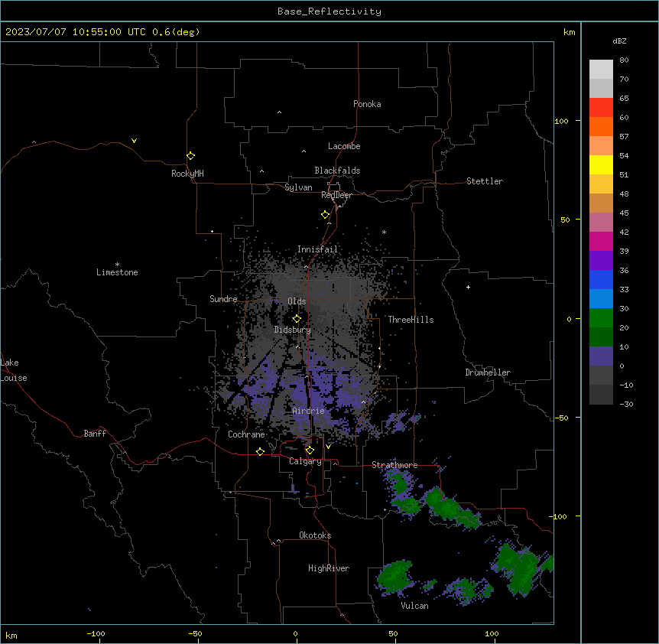Viewport: 659px width, 644px height.
Task: Click the white caret marker west of Ponoka
Action: click(280, 112)
